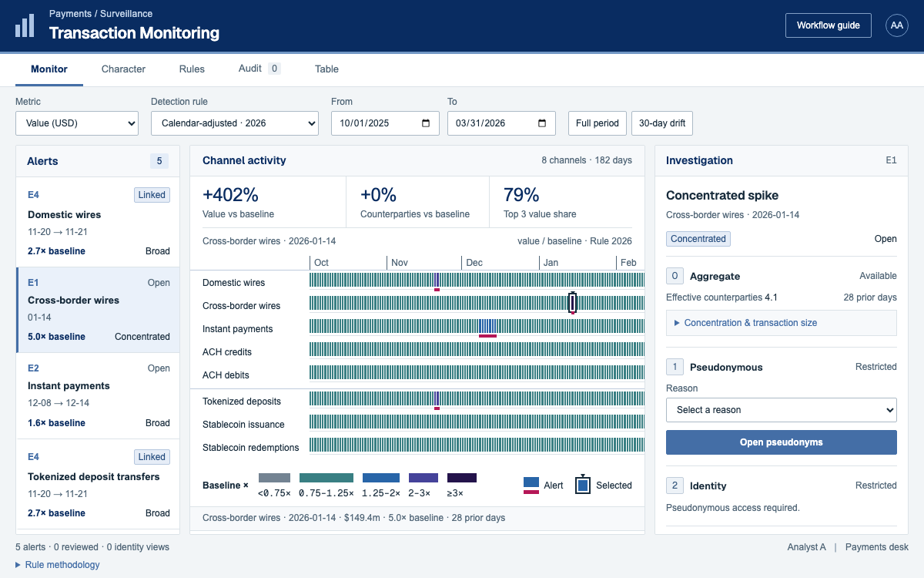Expand the Rule methodology disclosure
Viewport: 924px width, 578px height.
(58, 565)
